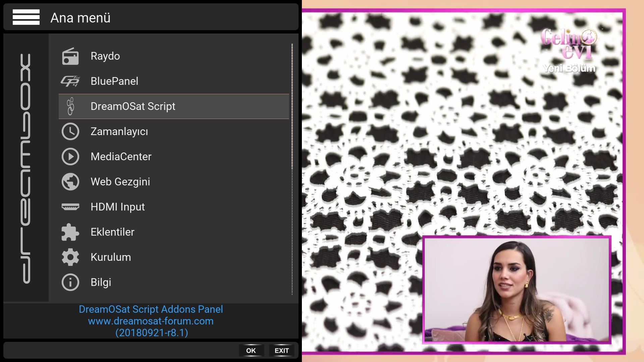Click the info circle icon beside Bilgi
This screenshot has height=362, width=644.
[70, 282]
